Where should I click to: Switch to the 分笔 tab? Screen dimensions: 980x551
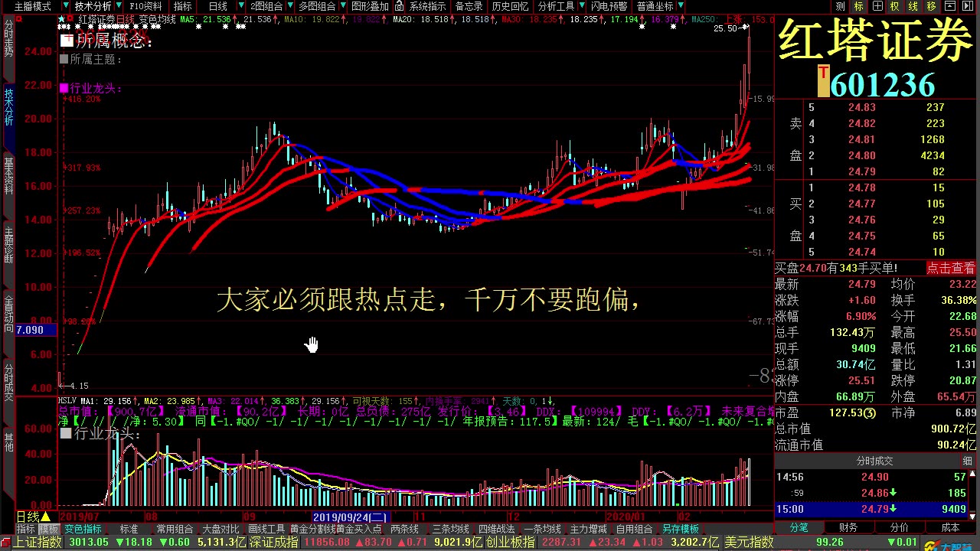799,527
